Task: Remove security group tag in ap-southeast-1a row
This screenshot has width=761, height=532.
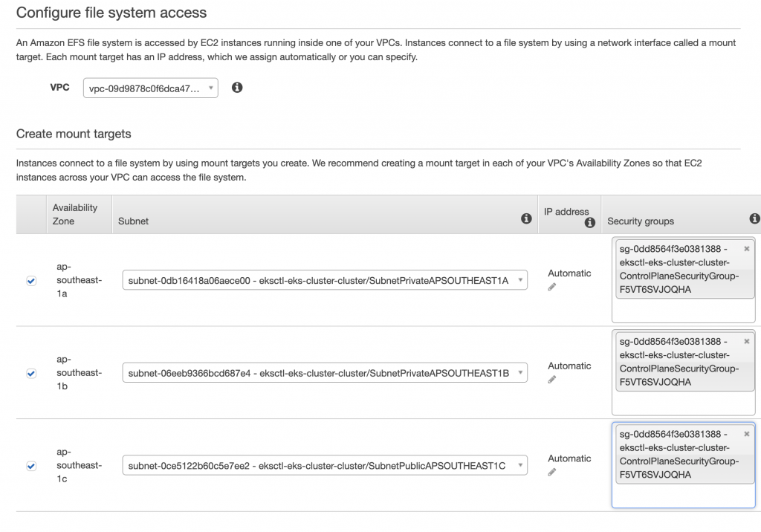Action: [x=746, y=249]
